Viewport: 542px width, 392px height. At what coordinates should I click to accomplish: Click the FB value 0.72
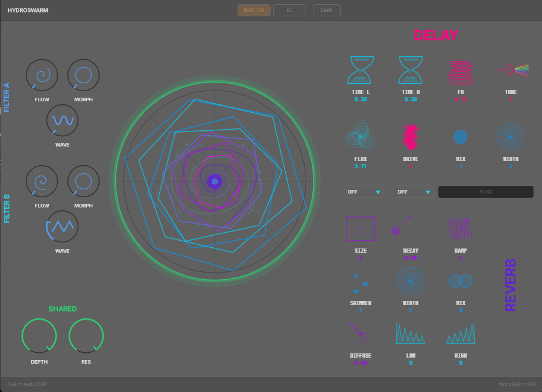tap(461, 100)
